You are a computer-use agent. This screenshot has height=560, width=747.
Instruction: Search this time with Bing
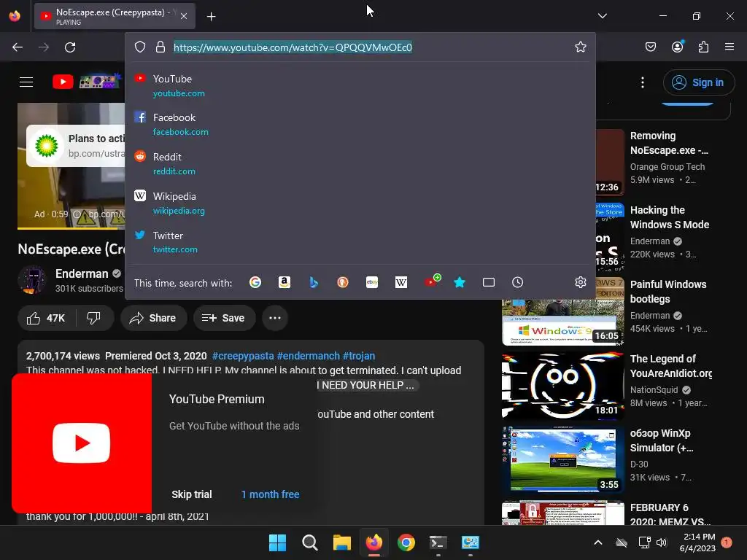[x=314, y=282]
